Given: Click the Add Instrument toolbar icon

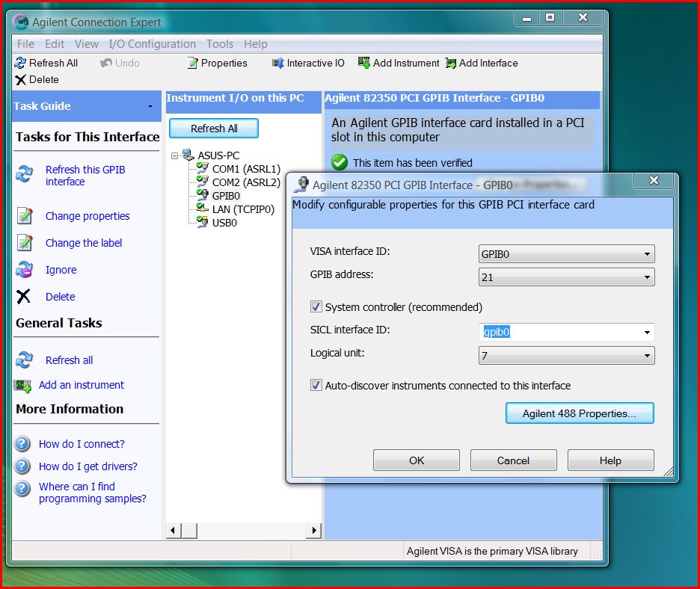Looking at the screenshot, I should [364, 64].
